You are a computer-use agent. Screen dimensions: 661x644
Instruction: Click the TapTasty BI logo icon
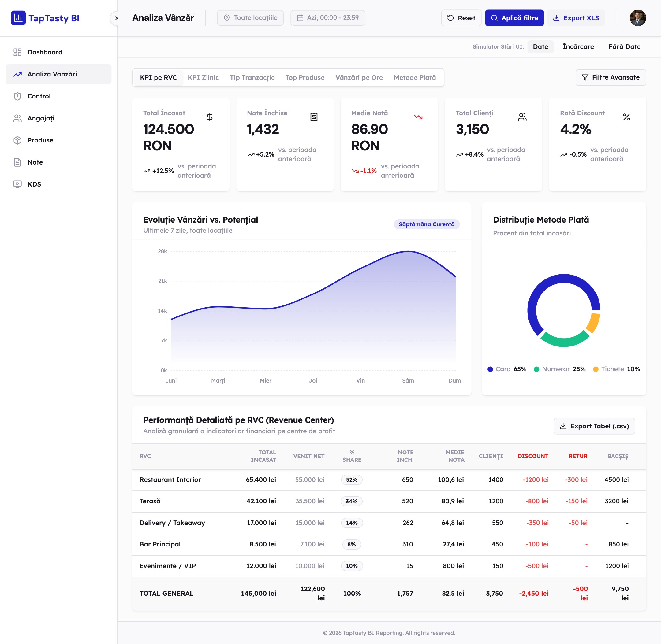pos(18,18)
